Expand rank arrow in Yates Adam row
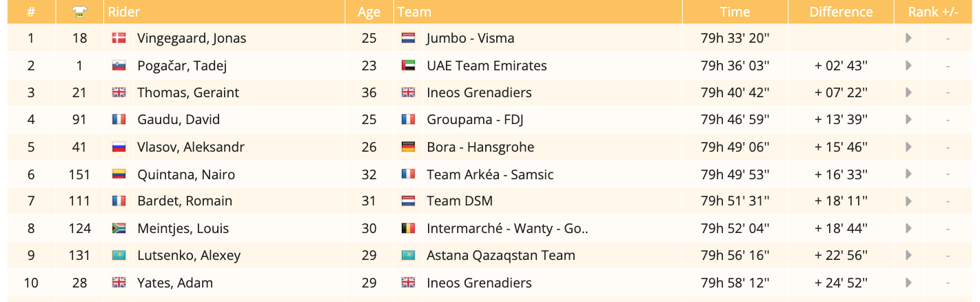Screen dimensions: 980x302 coord(909,283)
